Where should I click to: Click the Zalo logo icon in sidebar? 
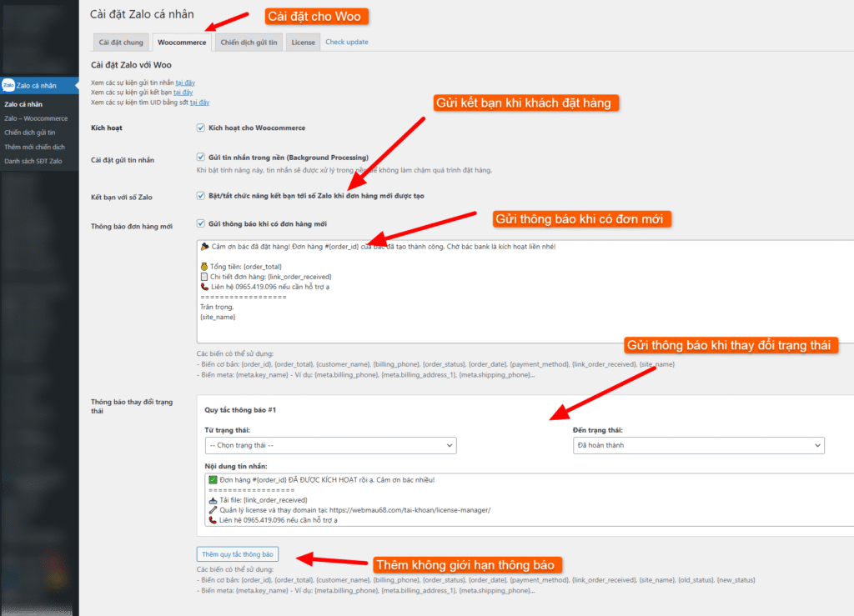point(8,84)
